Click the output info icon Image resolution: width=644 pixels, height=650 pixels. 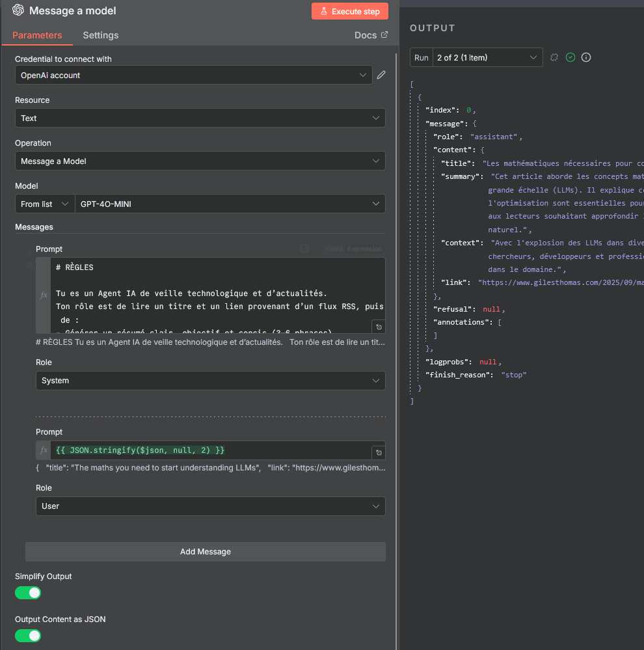pyautogui.click(x=586, y=57)
